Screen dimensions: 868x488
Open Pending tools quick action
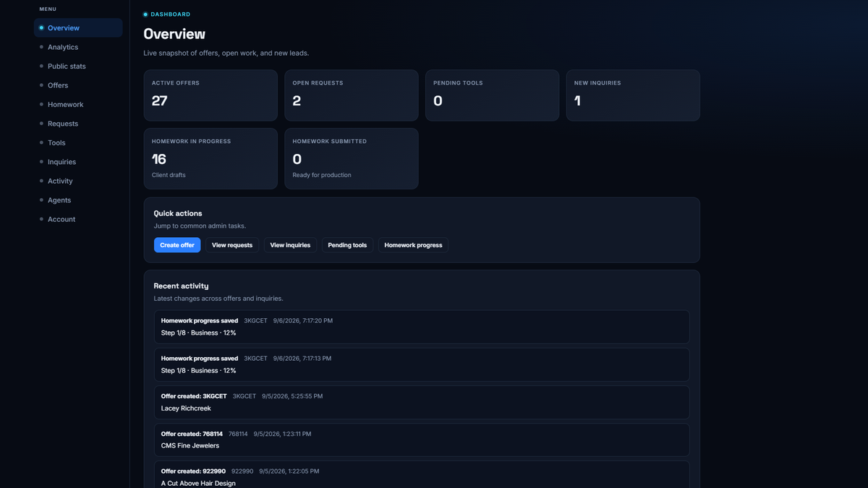click(347, 245)
